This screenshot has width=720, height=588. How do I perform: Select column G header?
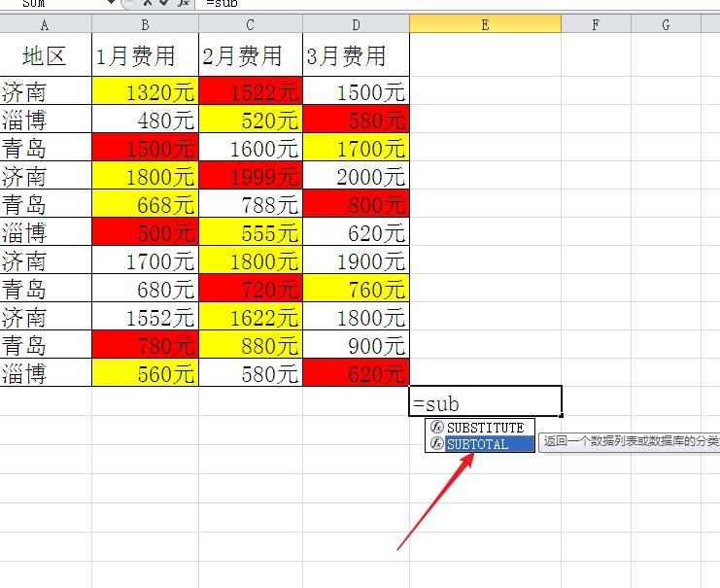point(667,24)
